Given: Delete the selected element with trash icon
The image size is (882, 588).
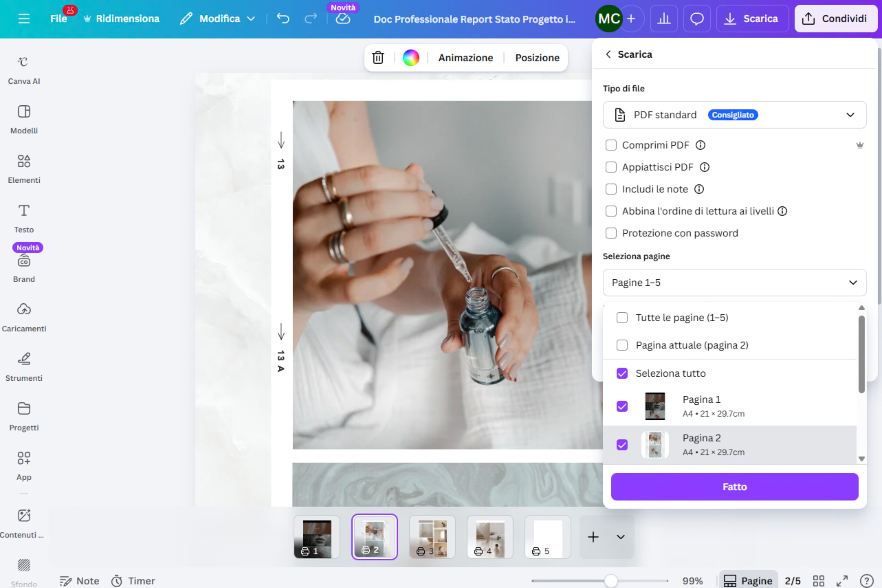Looking at the screenshot, I should (378, 58).
